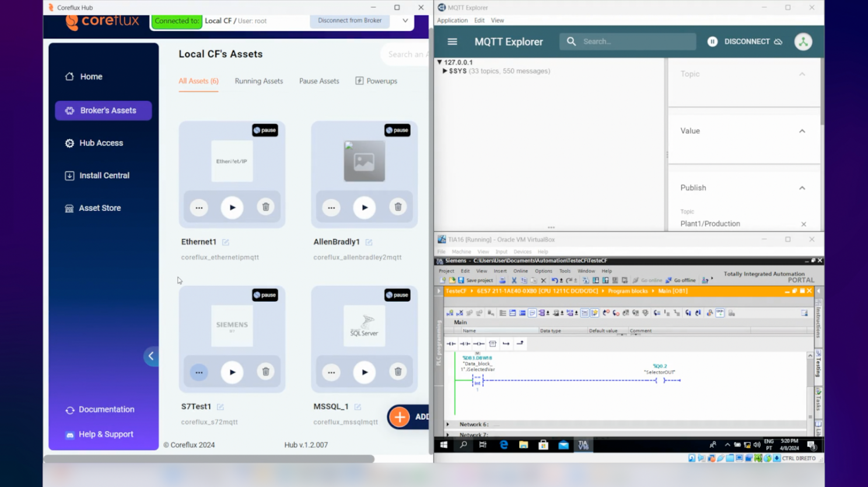Open the S7Test1 asset options menu
Image resolution: width=868 pixels, height=487 pixels.
(199, 372)
